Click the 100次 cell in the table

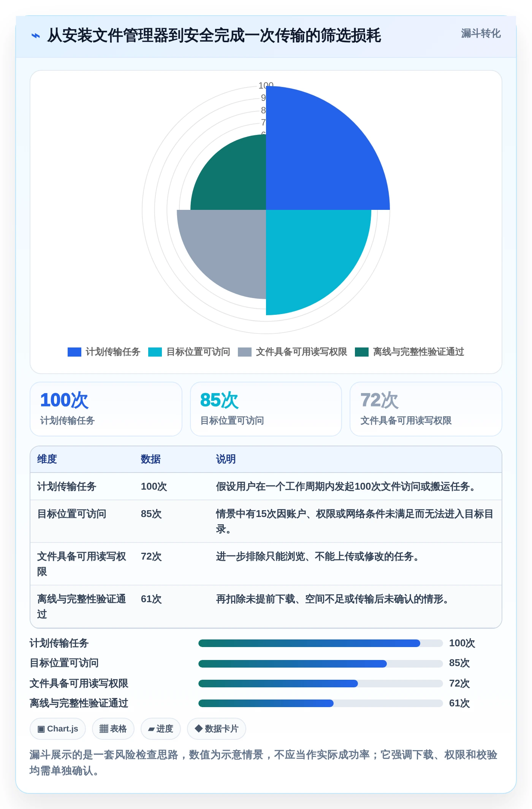154,487
